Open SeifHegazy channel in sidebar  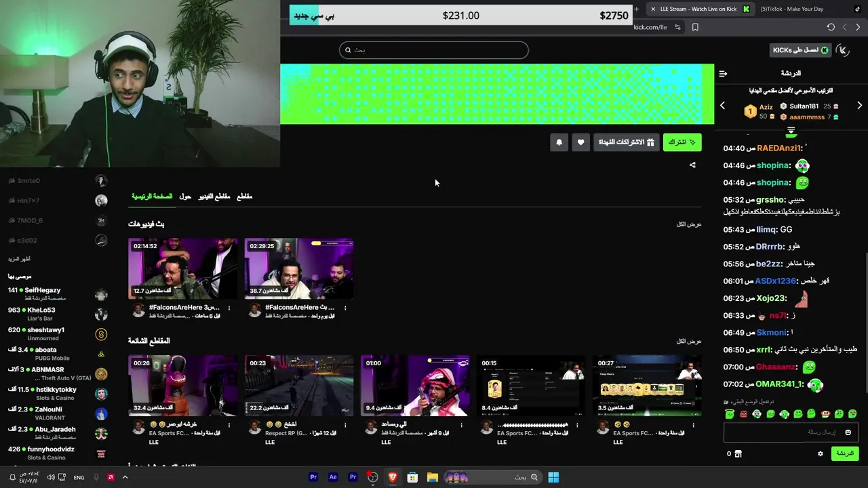(58, 294)
